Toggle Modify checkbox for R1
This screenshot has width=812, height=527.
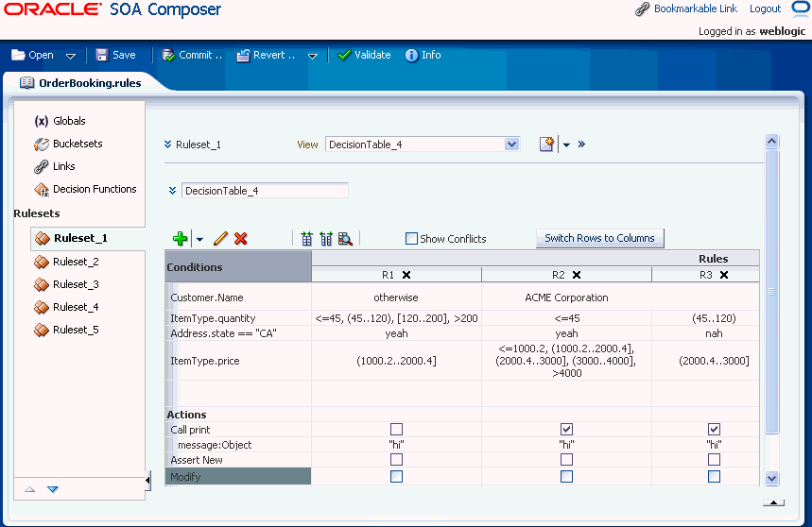pyautogui.click(x=397, y=476)
